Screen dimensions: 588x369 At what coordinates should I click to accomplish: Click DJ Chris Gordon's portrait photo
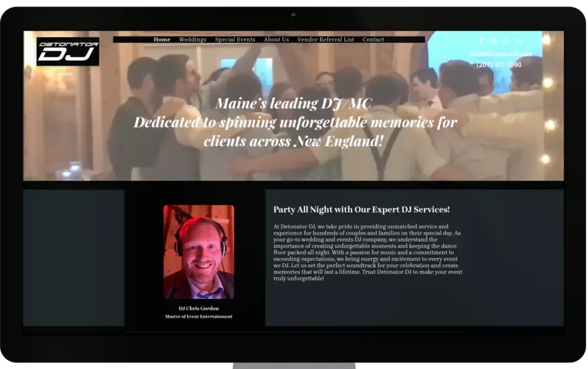tap(199, 252)
